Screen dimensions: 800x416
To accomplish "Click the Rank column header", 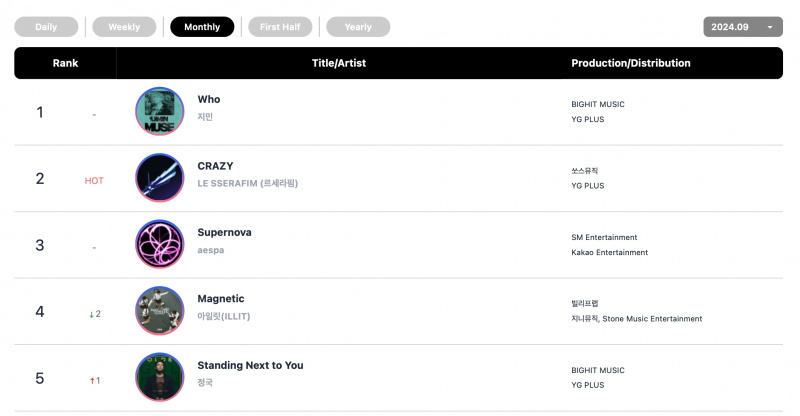I will point(65,63).
